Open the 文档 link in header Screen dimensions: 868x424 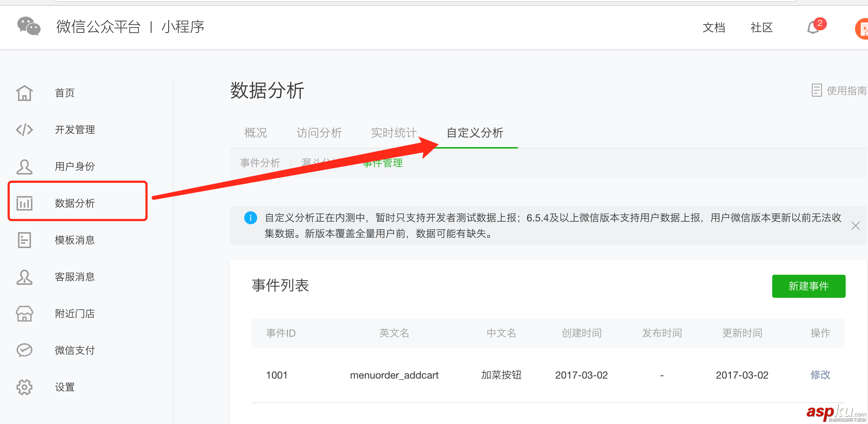point(713,27)
